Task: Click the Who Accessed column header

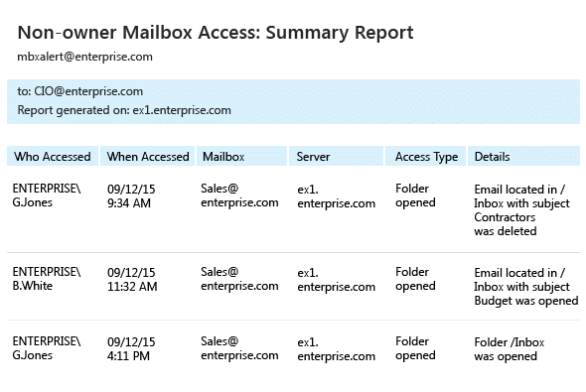Action: coord(53,156)
